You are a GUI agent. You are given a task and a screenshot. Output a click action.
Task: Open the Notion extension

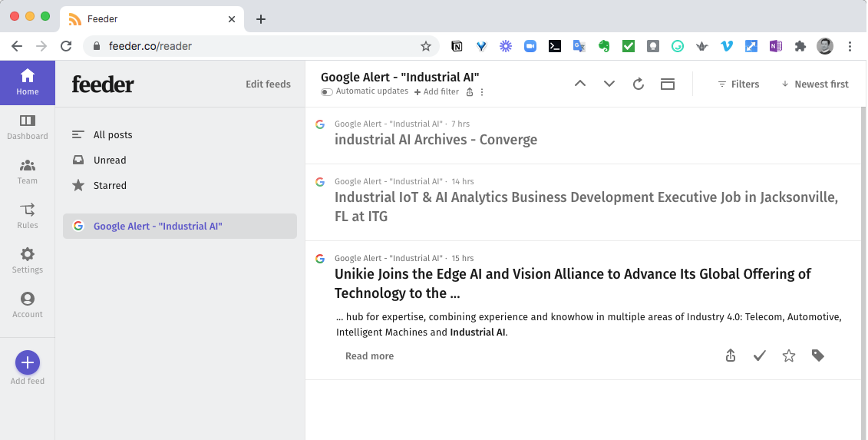tap(457, 47)
